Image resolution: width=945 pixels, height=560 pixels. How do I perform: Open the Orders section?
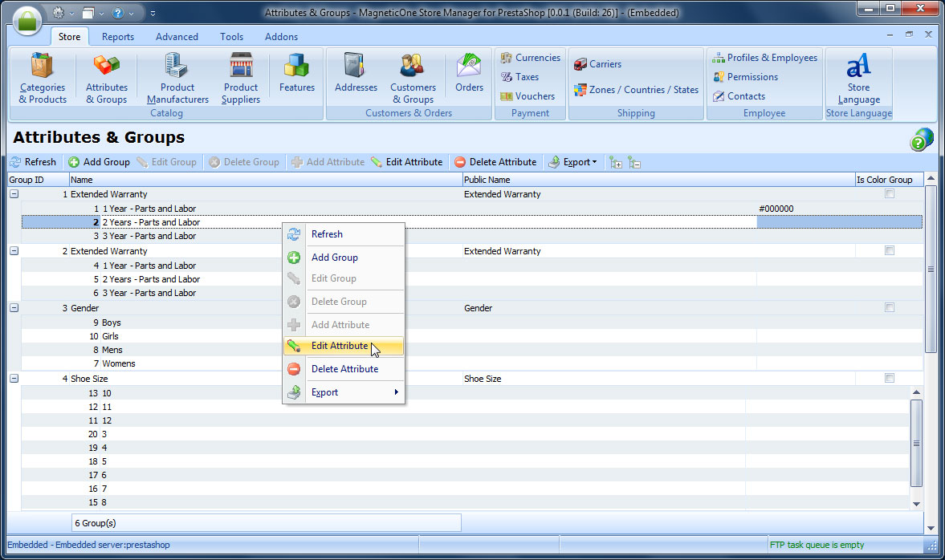point(469,74)
